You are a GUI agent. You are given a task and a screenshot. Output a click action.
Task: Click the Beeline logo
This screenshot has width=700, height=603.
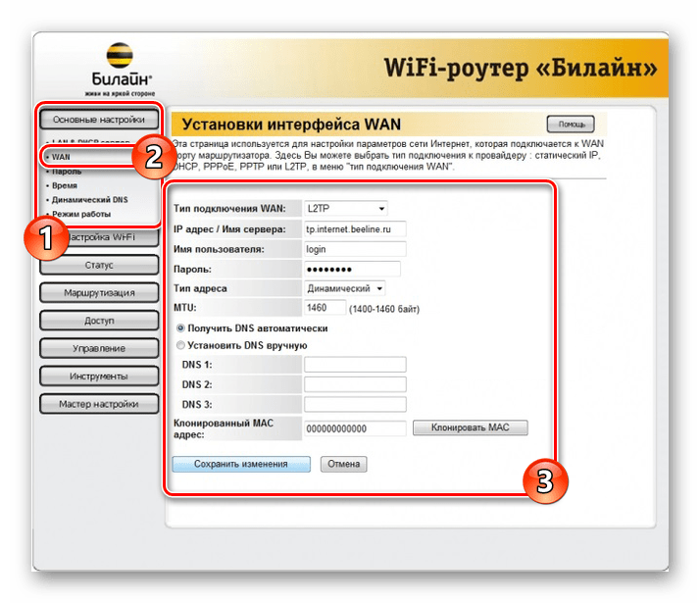coord(120,70)
